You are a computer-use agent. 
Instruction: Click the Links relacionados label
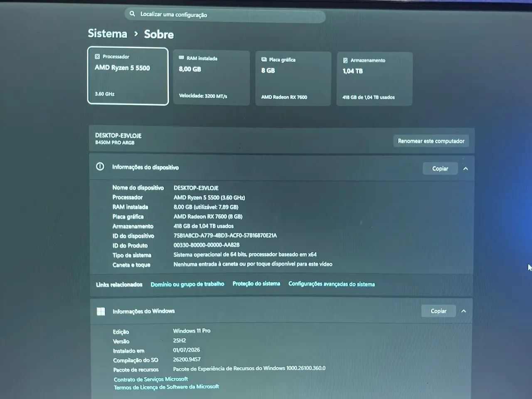[119, 285]
